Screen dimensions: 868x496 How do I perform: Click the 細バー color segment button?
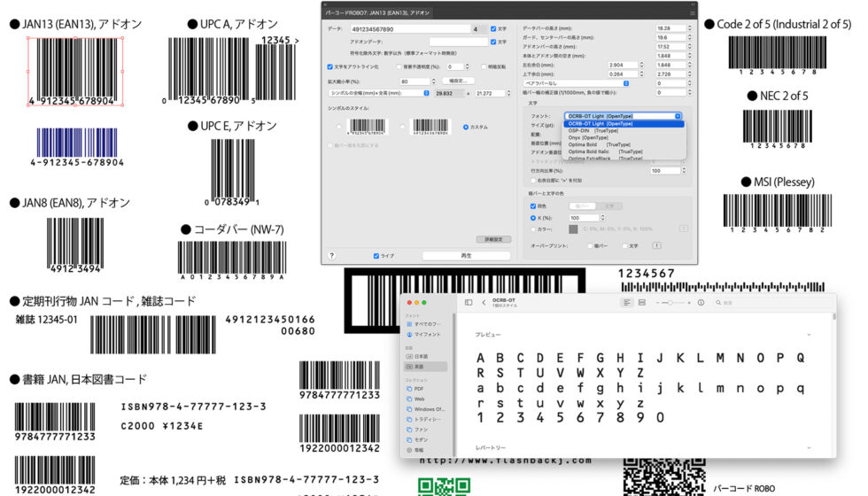(x=582, y=205)
